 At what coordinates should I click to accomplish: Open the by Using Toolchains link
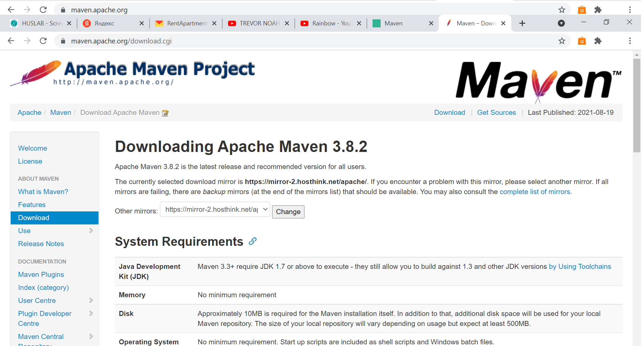tap(580, 267)
